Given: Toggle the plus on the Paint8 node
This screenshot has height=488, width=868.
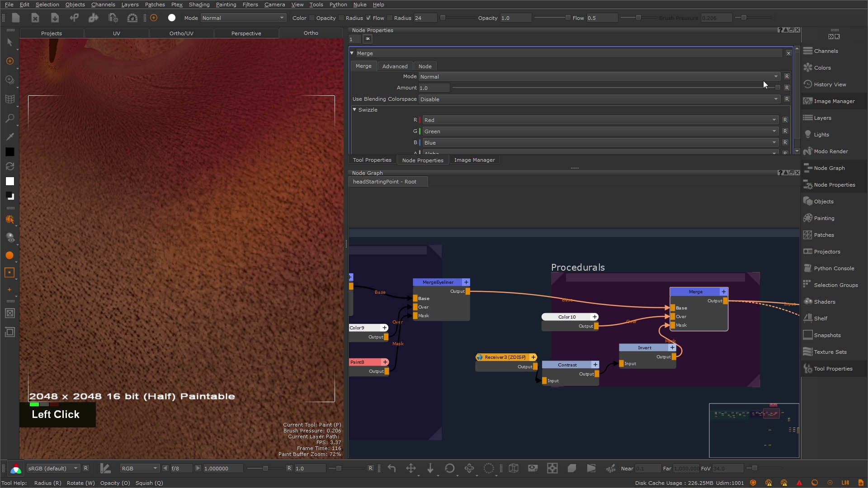Looking at the screenshot, I should click(385, 362).
